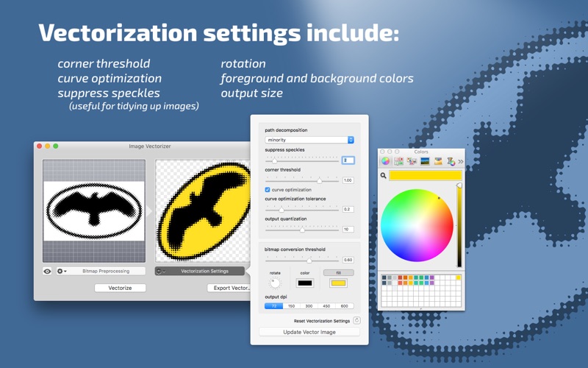Pick the dark navy saved swatch, top row
This screenshot has width=588, height=368.
384,278
